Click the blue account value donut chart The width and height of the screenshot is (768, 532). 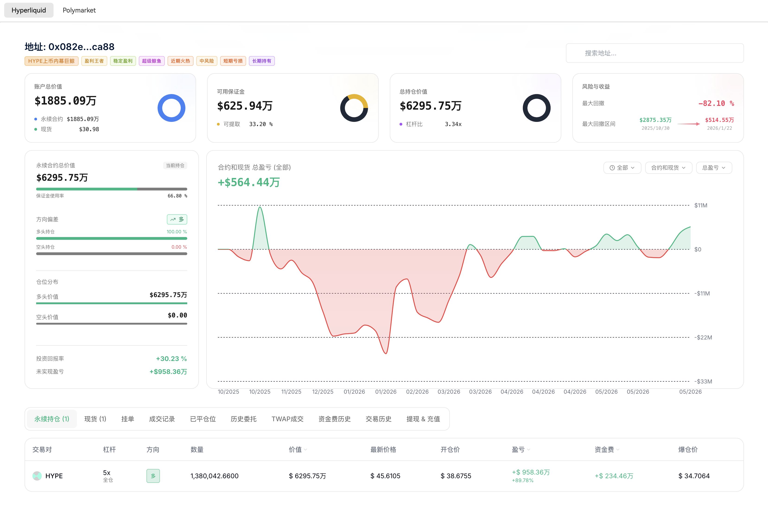click(171, 108)
